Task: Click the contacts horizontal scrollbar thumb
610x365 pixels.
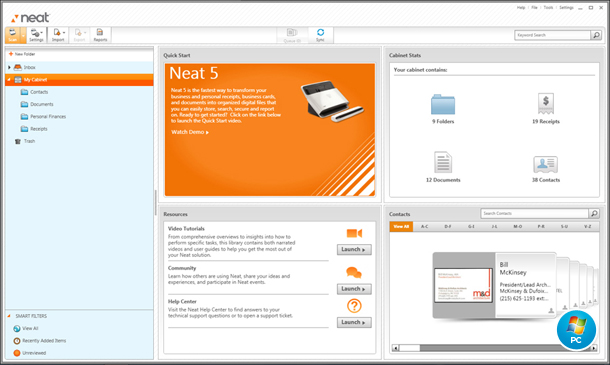Action: pos(410,348)
